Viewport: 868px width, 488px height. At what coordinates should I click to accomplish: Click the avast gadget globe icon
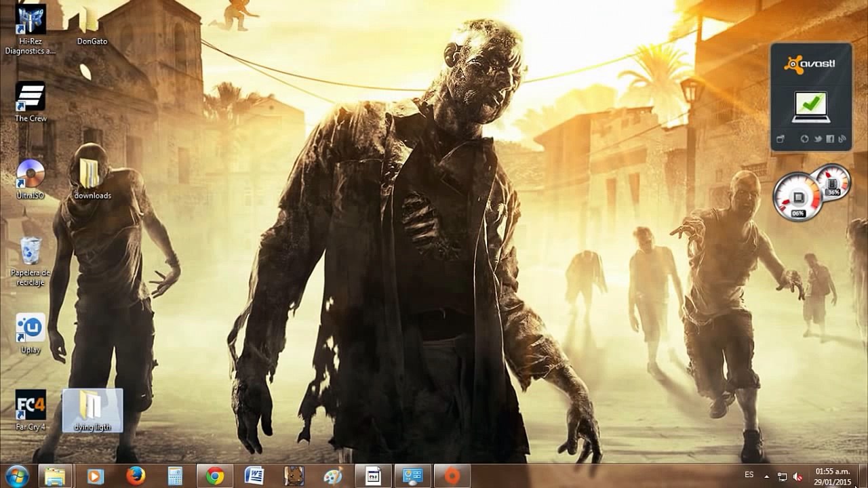click(x=805, y=139)
